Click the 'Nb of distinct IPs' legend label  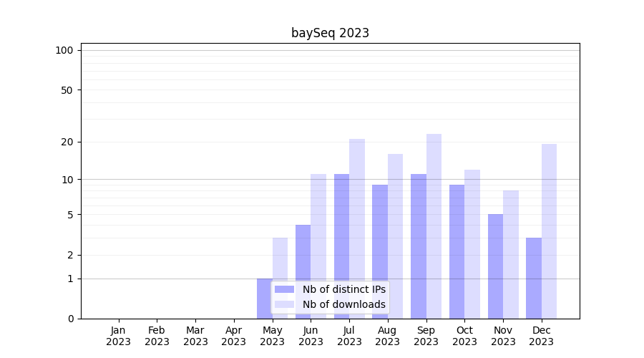click(x=343, y=289)
